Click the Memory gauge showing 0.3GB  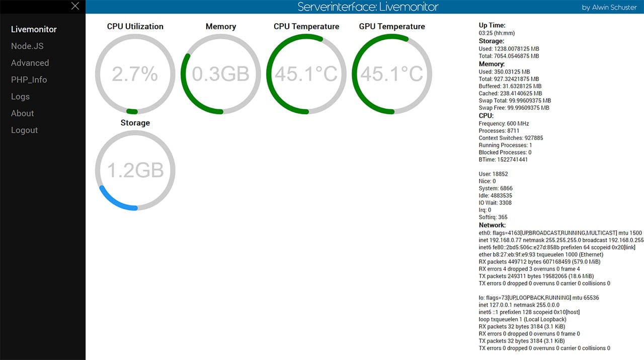(x=220, y=75)
